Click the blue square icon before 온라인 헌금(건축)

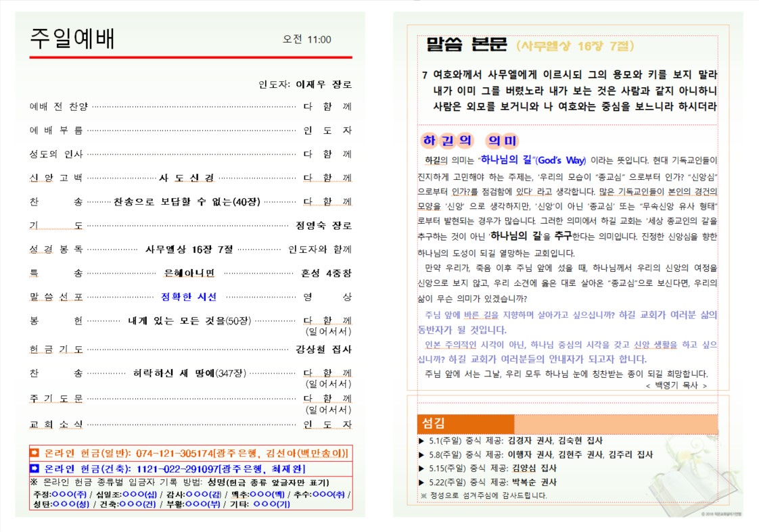35,468
